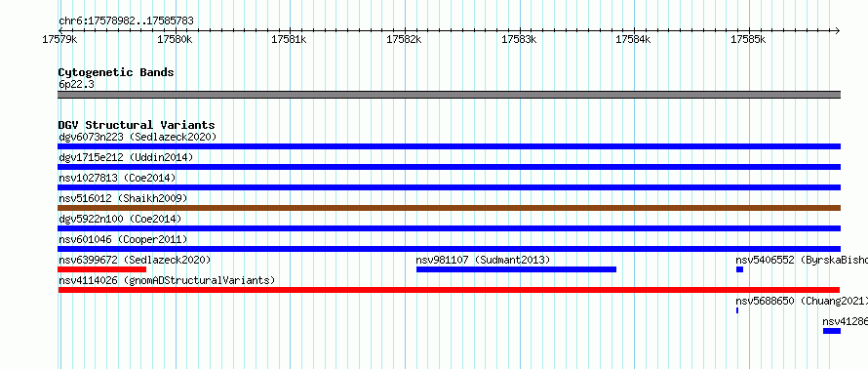The height and width of the screenshot is (369, 868).
Task: Click the 17584k ruler label
Action: [634, 39]
